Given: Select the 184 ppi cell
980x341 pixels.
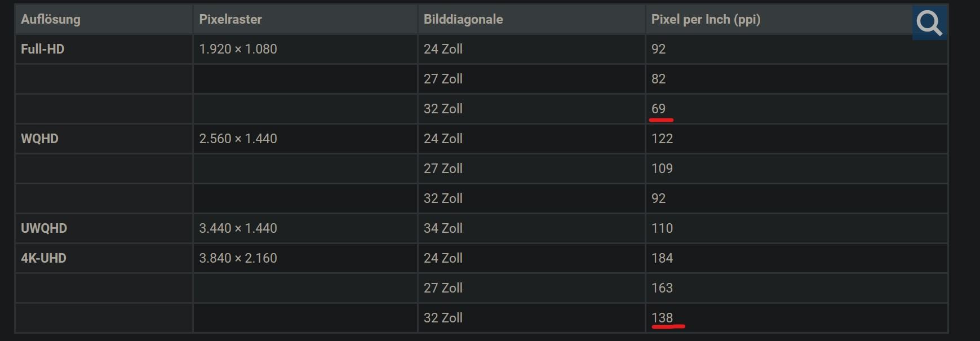Looking at the screenshot, I should point(662,259).
